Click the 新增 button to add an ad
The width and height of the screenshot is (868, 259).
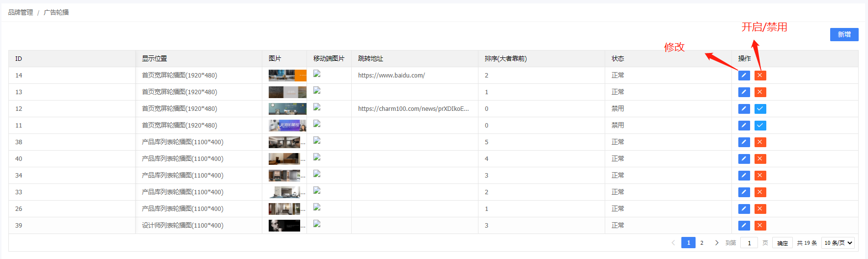tap(844, 34)
